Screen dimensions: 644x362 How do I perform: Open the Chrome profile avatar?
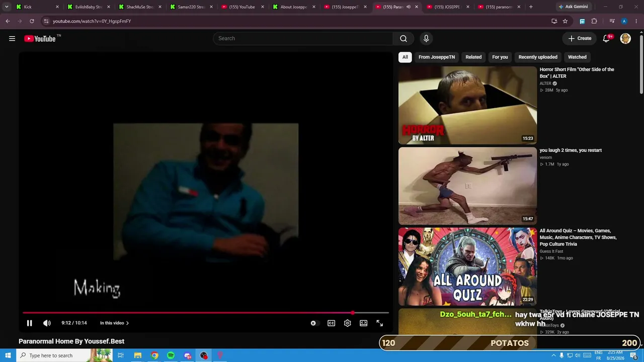pos(624,21)
